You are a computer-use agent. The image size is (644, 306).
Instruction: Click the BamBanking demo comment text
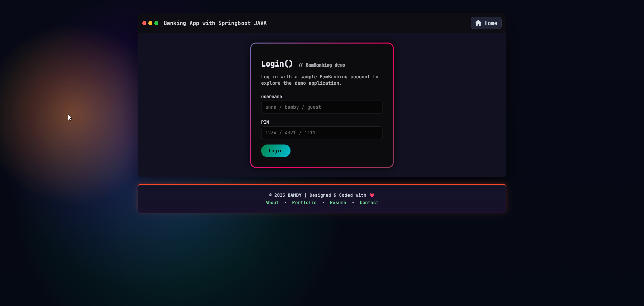point(321,65)
